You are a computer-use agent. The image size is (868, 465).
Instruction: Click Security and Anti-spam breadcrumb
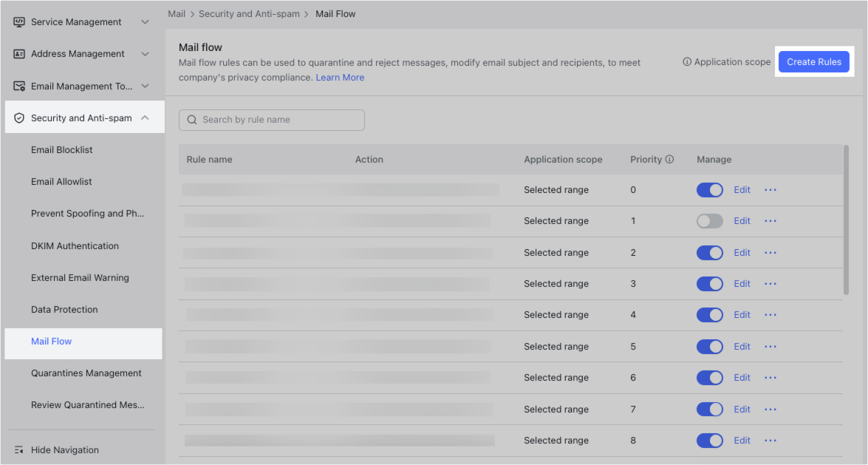249,14
